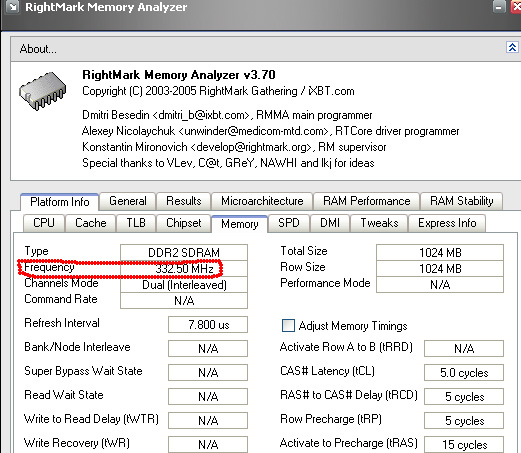The height and width of the screenshot is (453, 521).
Task: Select the Express Info sub-tab
Action: point(447,223)
